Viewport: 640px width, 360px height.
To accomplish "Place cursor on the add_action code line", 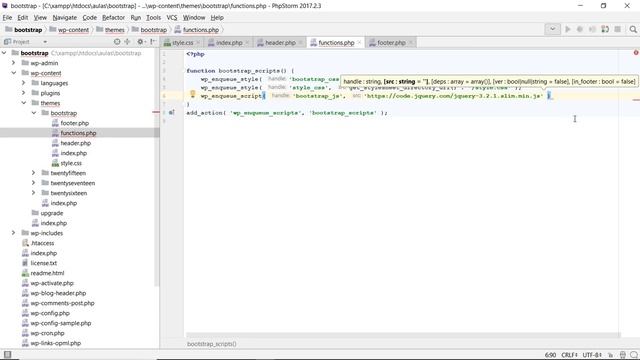I will [287, 113].
